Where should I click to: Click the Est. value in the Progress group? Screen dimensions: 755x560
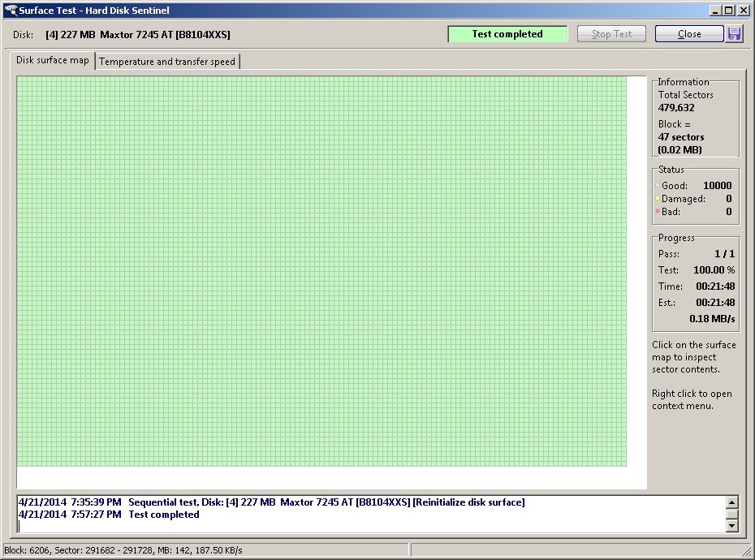715,303
